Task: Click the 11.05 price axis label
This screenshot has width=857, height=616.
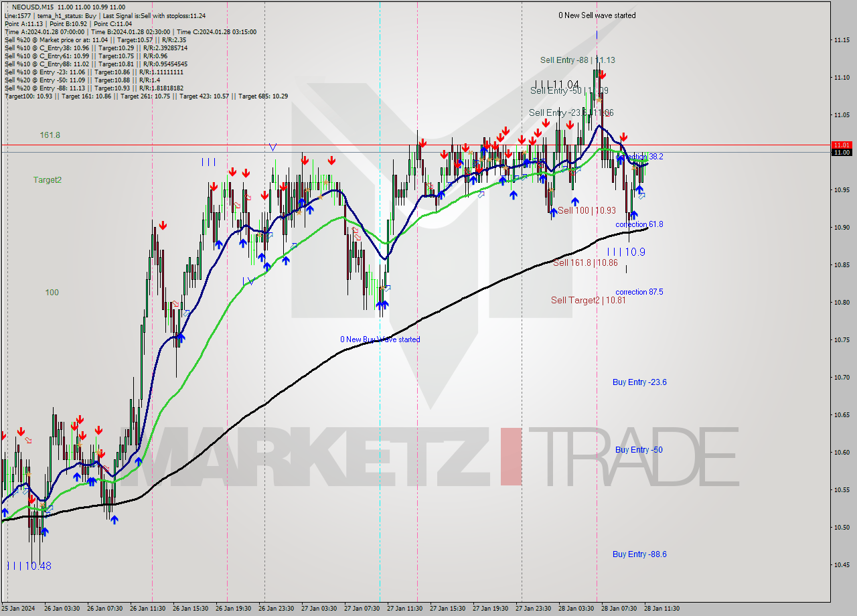Action: click(x=842, y=115)
